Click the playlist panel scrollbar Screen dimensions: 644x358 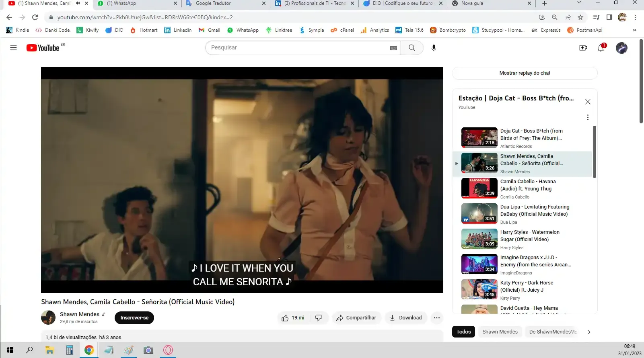coord(594,152)
